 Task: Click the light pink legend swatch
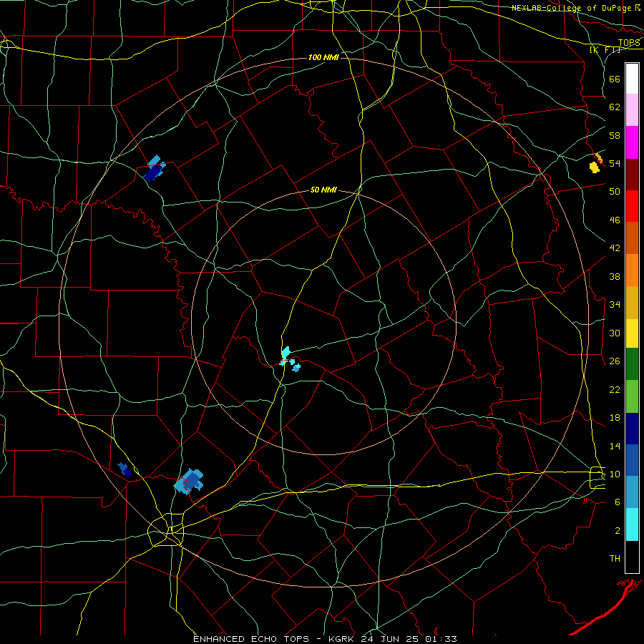[x=632, y=110]
